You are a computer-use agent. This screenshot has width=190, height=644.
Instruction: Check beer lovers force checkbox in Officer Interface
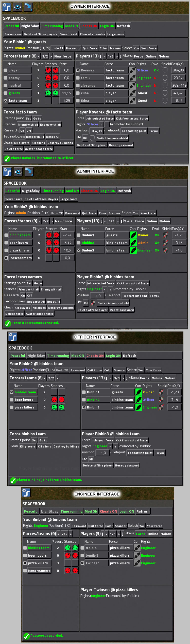(11, 400)
